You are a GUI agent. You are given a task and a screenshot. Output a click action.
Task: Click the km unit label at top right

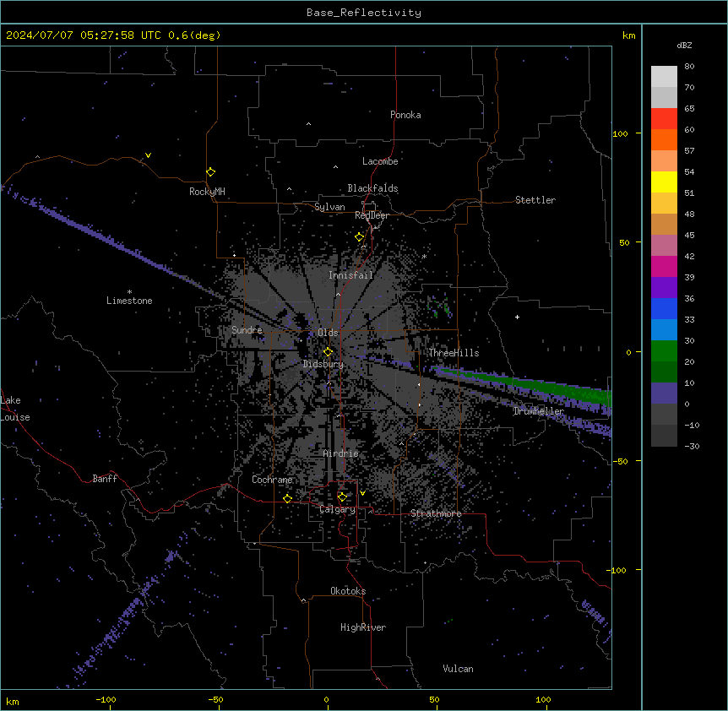pos(629,35)
